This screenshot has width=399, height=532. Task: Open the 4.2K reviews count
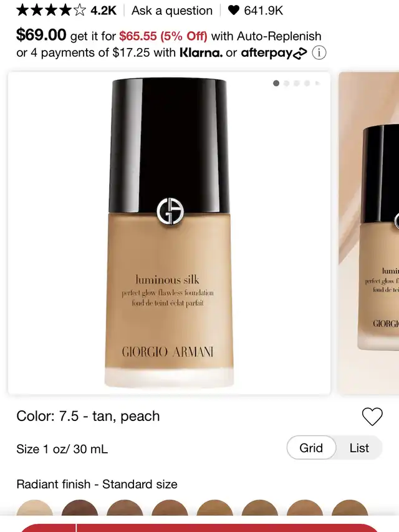pyautogui.click(x=103, y=11)
